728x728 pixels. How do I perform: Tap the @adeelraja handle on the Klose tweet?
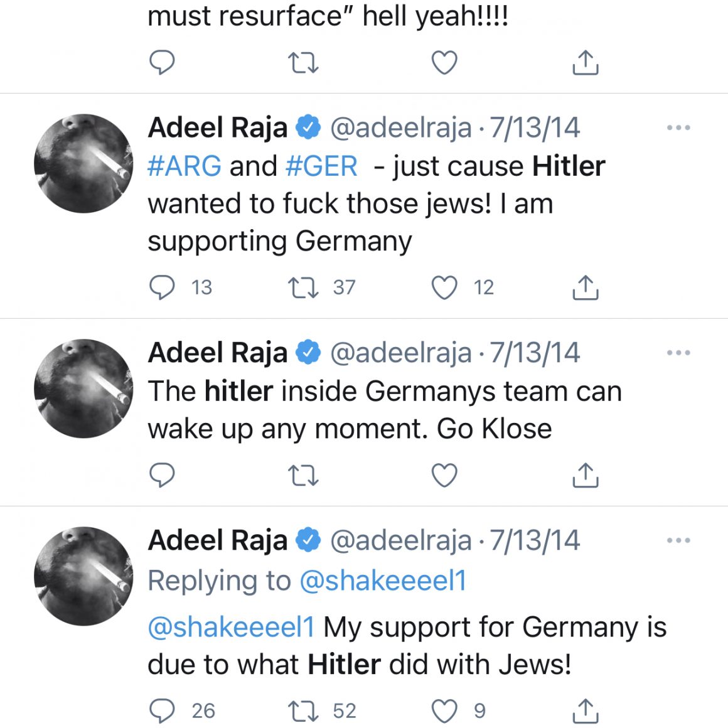(x=400, y=353)
